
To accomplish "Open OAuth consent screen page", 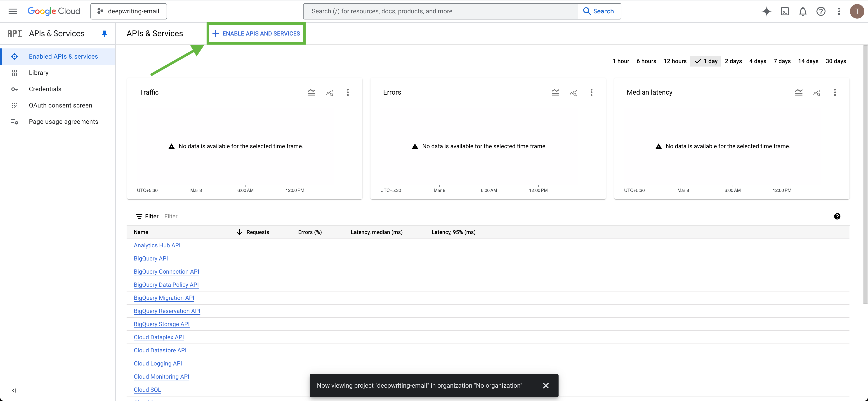I will pos(58,105).
